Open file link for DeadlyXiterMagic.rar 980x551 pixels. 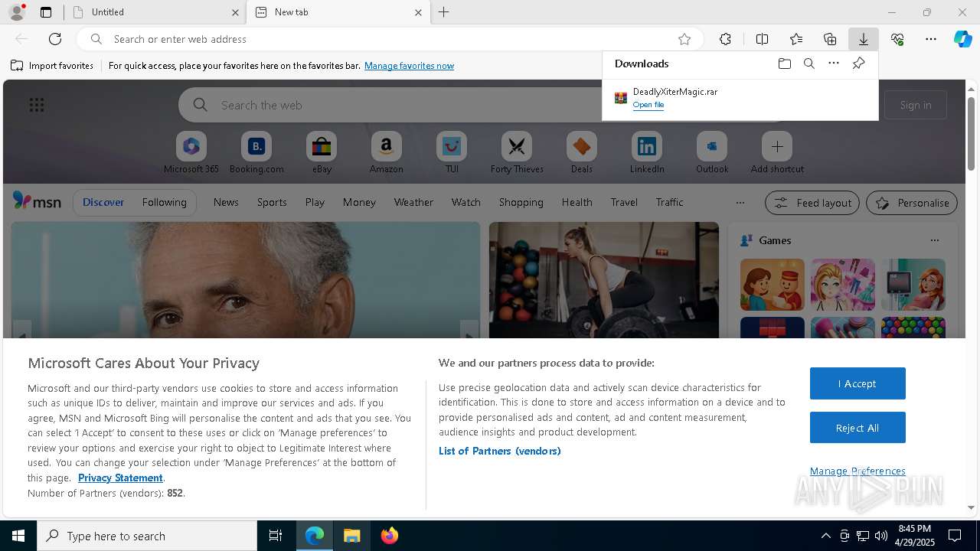click(648, 105)
